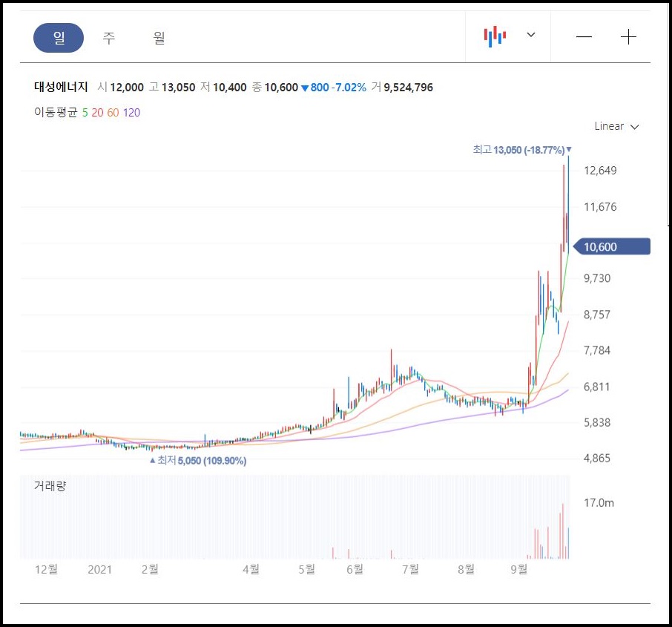672x627 pixels.
Task: Click the 4,865 price axis label
Action: click(597, 458)
